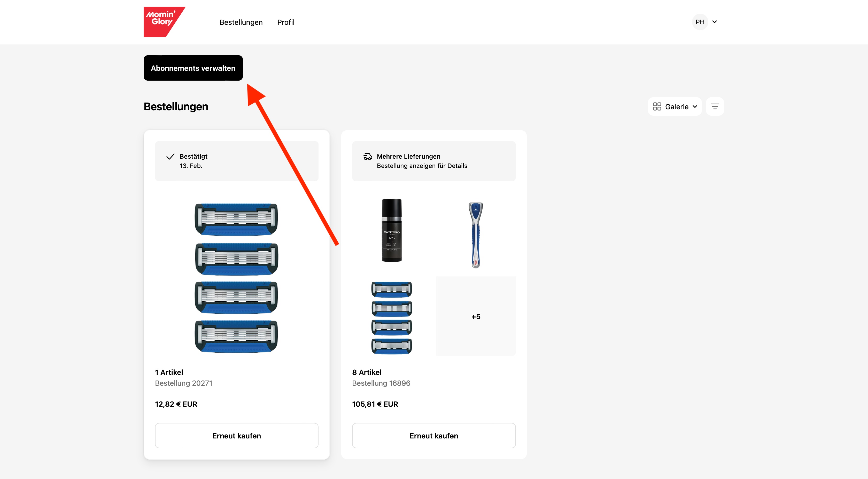The width and height of the screenshot is (868, 479).
Task: Select the face cream bottle thumbnail
Action: click(392, 230)
